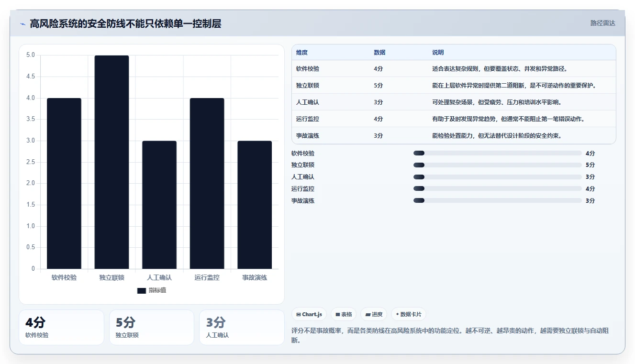Click description starting 有助于及时发现异常趋势
Screen dimensions: 635x364
508,119
